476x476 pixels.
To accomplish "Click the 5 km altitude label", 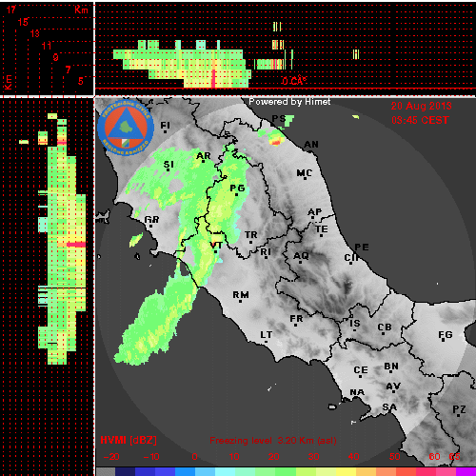I will click(81, 81).
